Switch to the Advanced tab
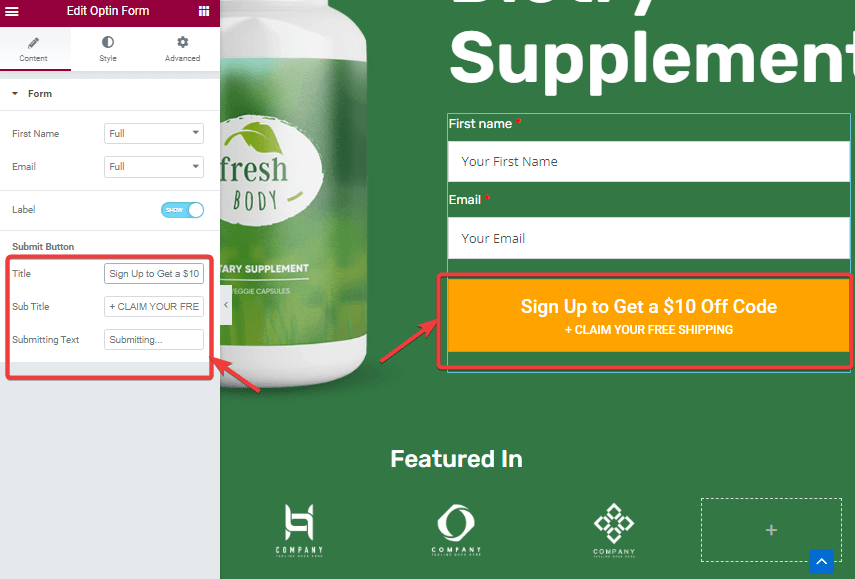This screenshot has height=579, width=855. [183, 49]
